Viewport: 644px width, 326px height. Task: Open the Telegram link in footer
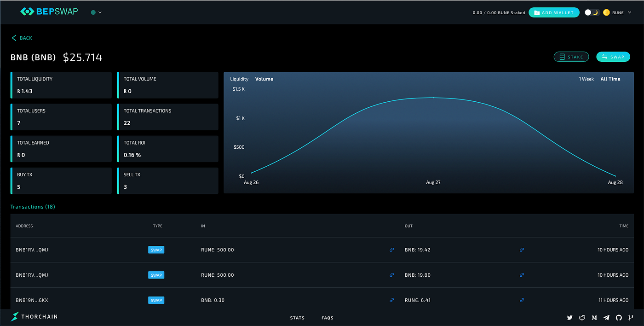[606, 318]
